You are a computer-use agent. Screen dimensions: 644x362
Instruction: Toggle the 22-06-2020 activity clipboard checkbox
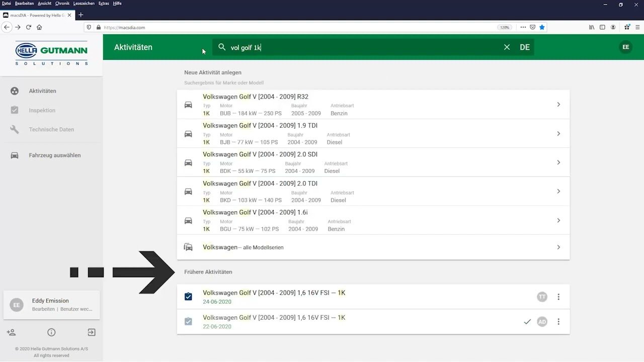pyautogui.click(x=188, y=321)
